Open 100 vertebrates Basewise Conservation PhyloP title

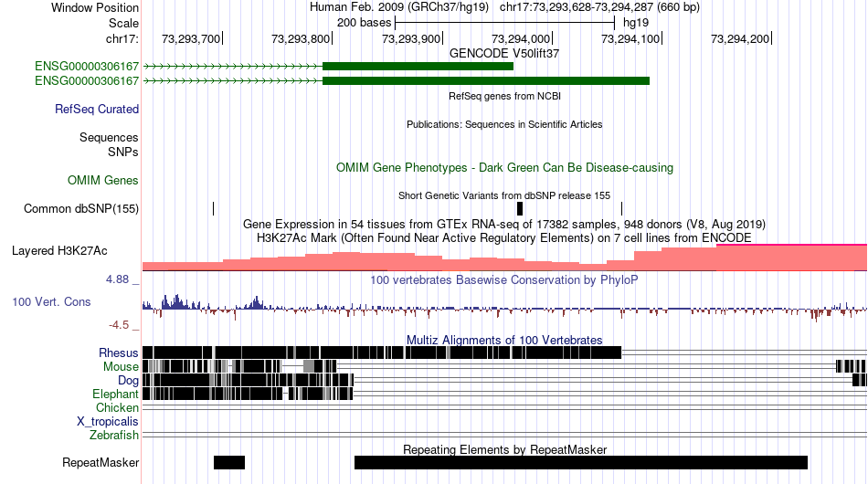click(503, 279)
